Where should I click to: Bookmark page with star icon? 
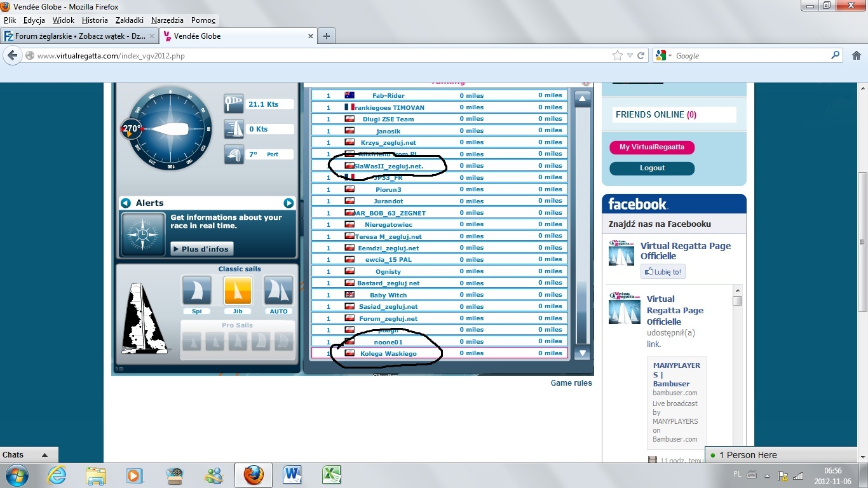click(618, 56)
